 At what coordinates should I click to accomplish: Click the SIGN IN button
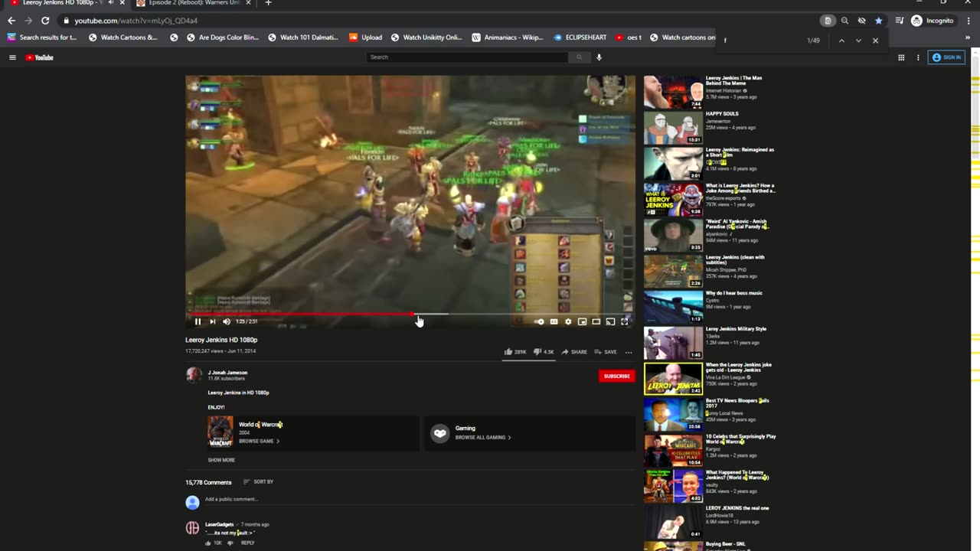coord(946,57)
